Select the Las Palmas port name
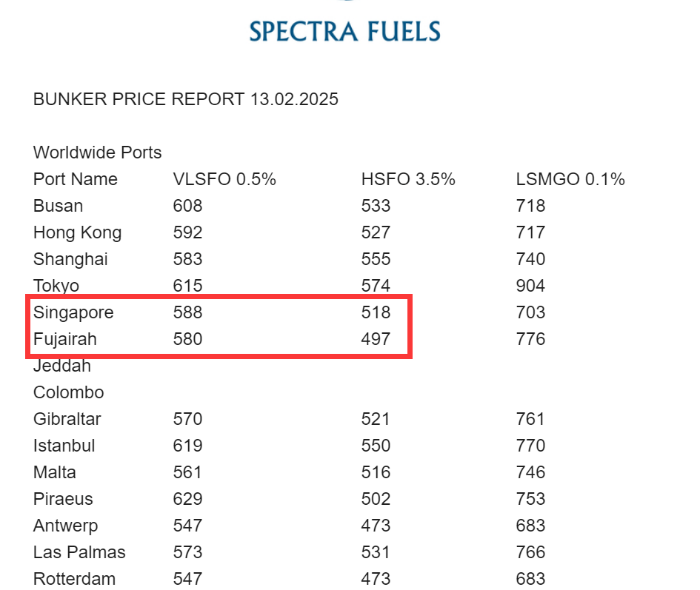700x590 pixels. pos(79,552)
